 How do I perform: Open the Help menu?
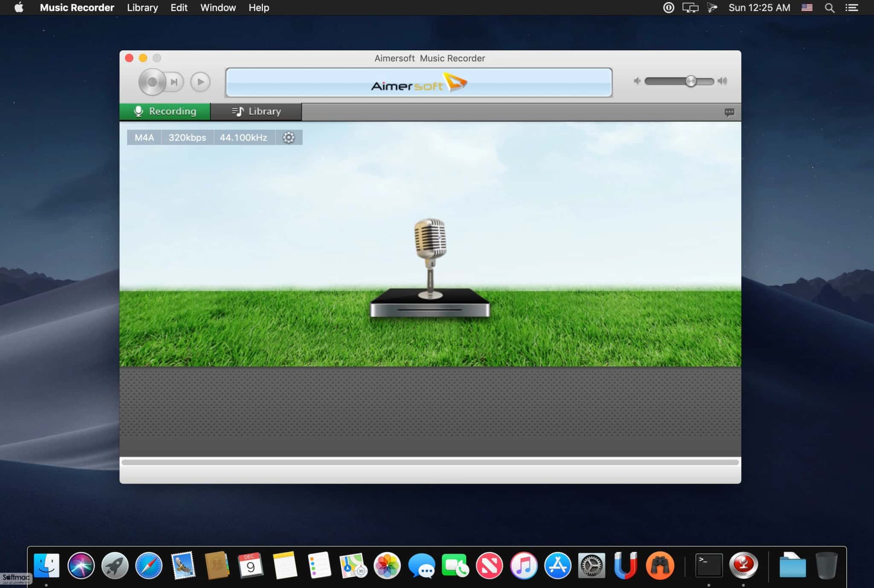pyautogui.click(x=259, y=8)
